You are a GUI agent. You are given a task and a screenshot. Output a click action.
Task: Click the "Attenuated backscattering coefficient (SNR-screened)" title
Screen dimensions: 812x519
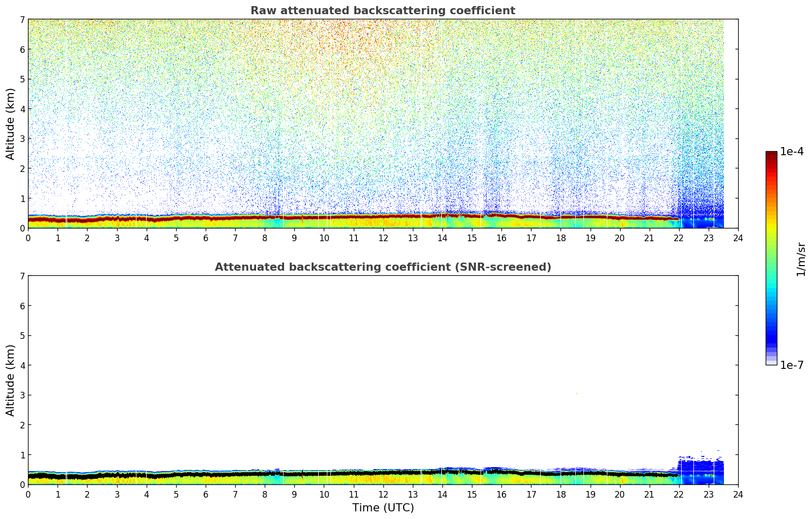(x=383, y=267)
